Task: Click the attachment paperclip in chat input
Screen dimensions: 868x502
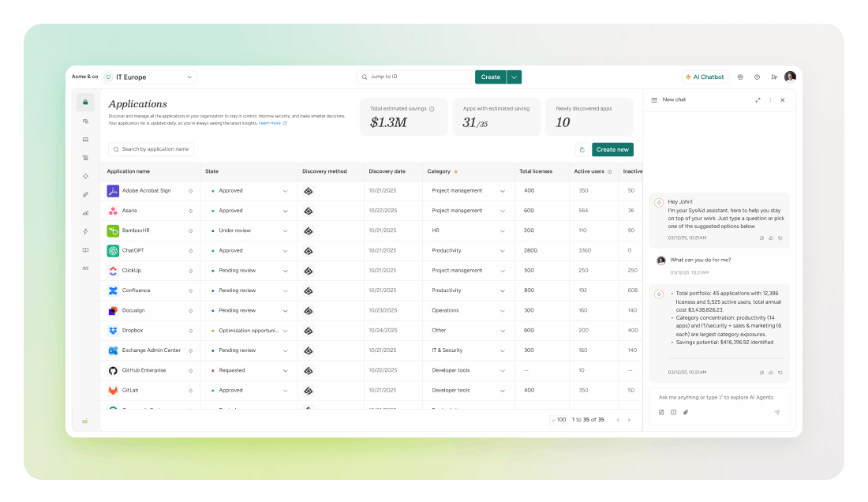Action: 686,412
